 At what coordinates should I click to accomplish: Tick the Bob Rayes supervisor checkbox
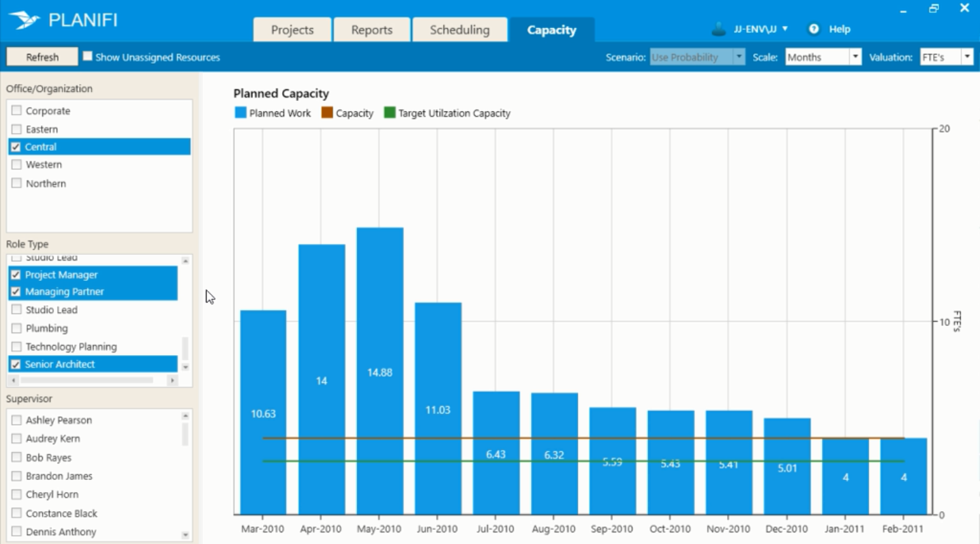[16, 457]
